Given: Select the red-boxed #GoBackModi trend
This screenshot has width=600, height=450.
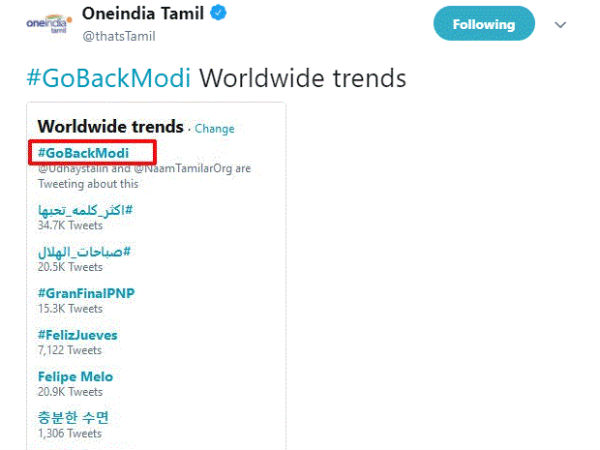Looking at the screenshot, I should (x=84, y=153).
